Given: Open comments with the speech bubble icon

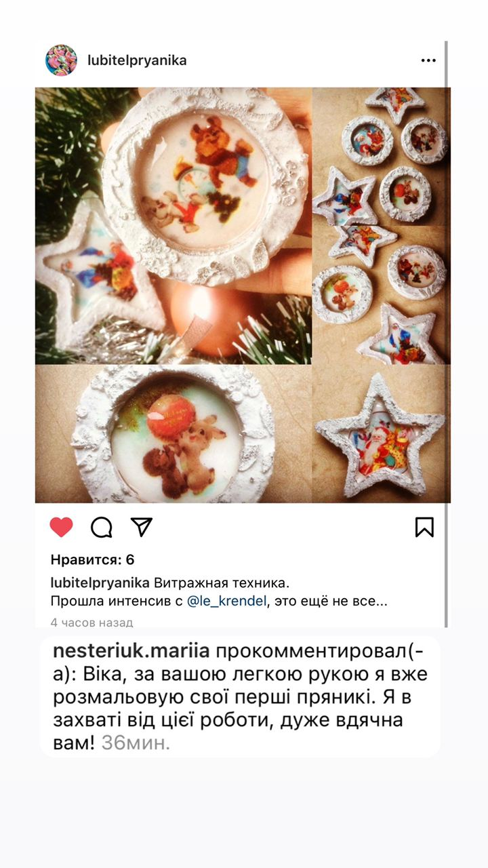Looking at the screenshot, I should [x=101, y=527].
